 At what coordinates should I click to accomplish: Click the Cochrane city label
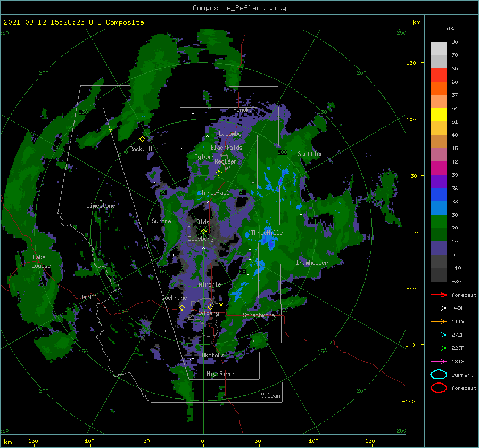pos(174,298)
